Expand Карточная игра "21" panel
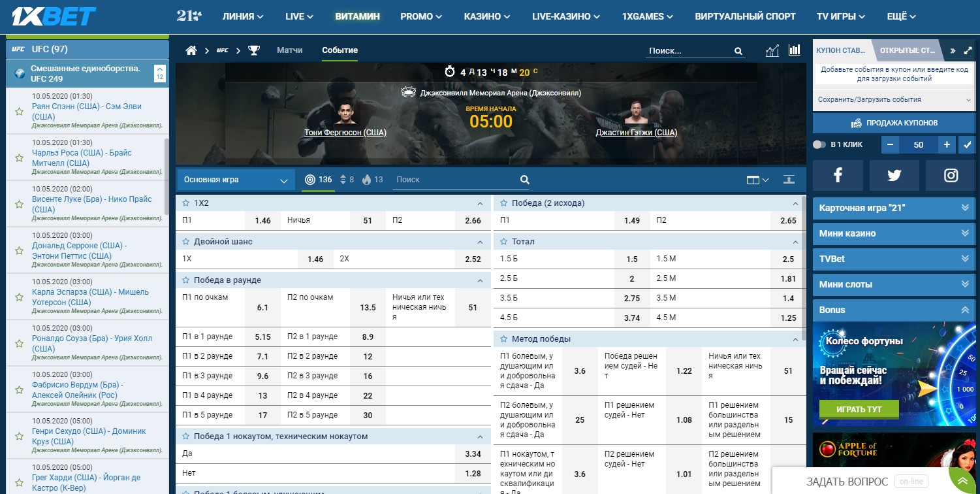The width and height of the screenshot is (980, 494). pos(894,208)
